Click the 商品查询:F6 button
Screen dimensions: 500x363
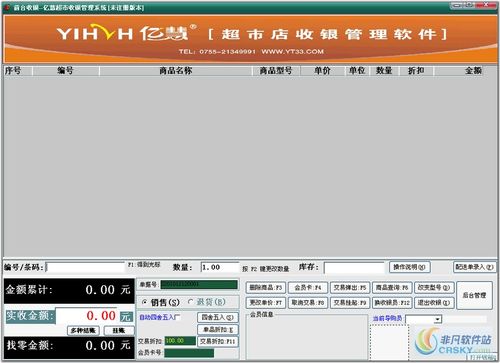(x=392, y=287)
